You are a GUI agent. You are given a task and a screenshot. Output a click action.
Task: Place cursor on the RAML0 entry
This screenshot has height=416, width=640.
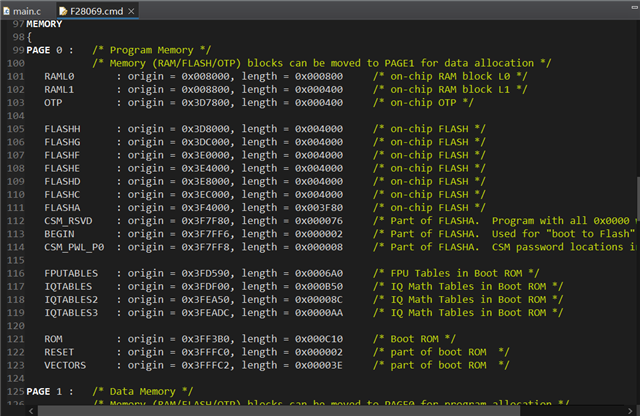[61, 76]
